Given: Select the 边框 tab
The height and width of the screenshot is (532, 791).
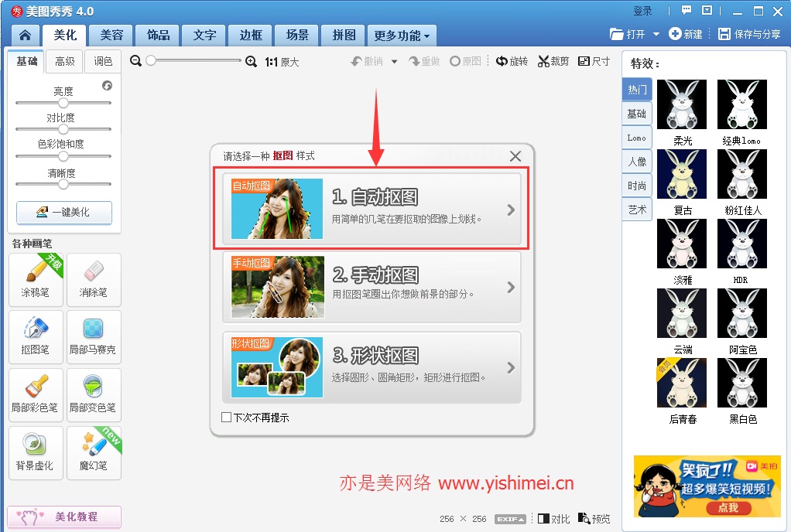Looking at the screenshot, I should [251, 36].
